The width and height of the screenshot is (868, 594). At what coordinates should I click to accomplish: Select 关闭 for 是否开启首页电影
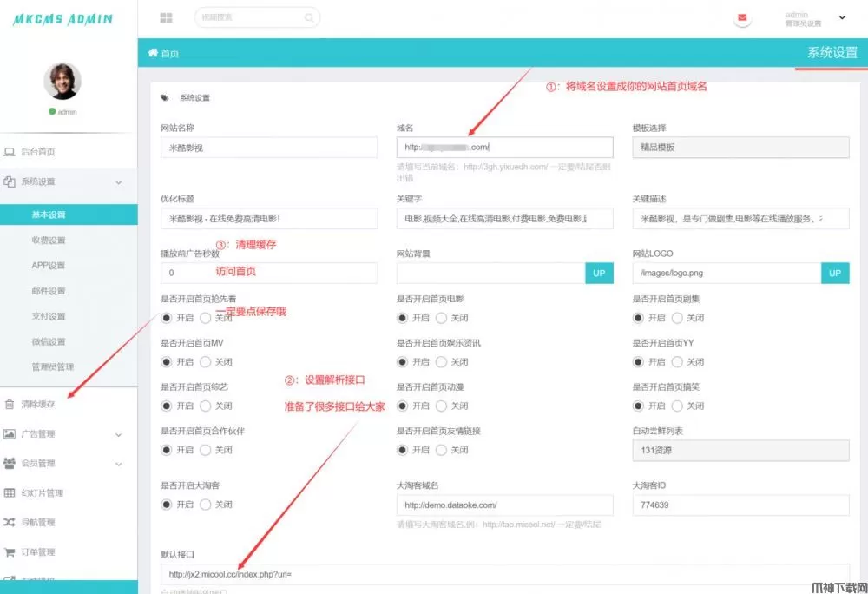[443, 318]
